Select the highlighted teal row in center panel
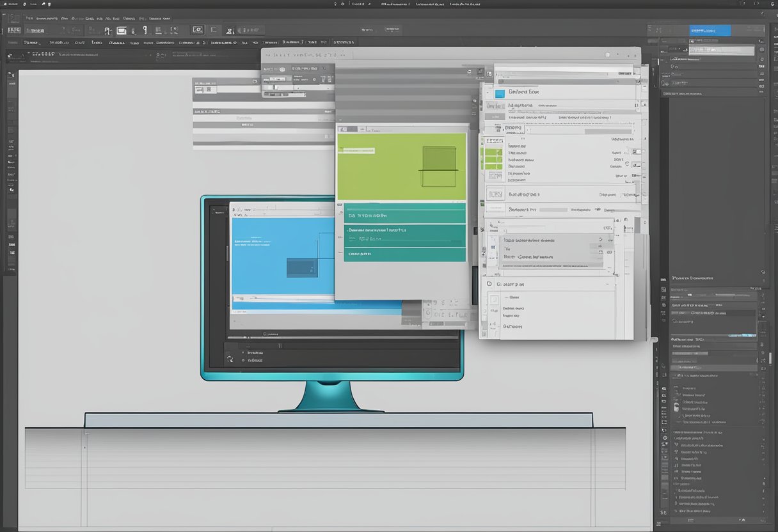This screenshot has width=778, height=532. pos(405,230)
